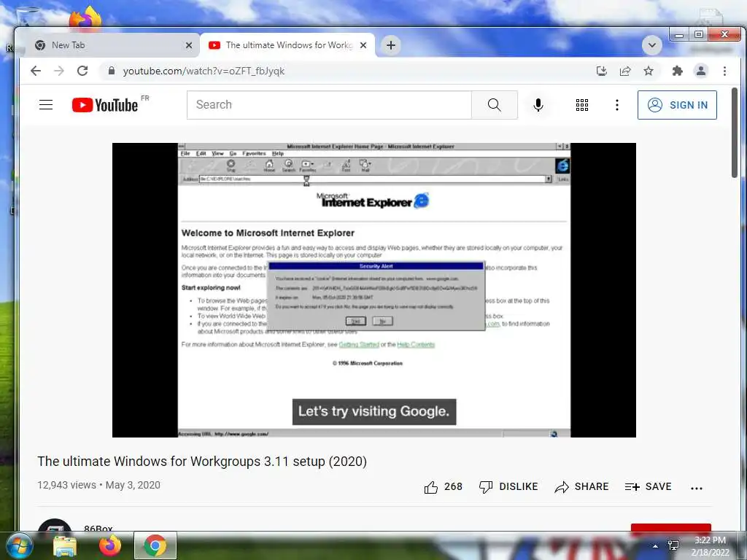Go back with Chrome back arrow
The height and width of the screenshot is (560, 747).
[36, 71]
